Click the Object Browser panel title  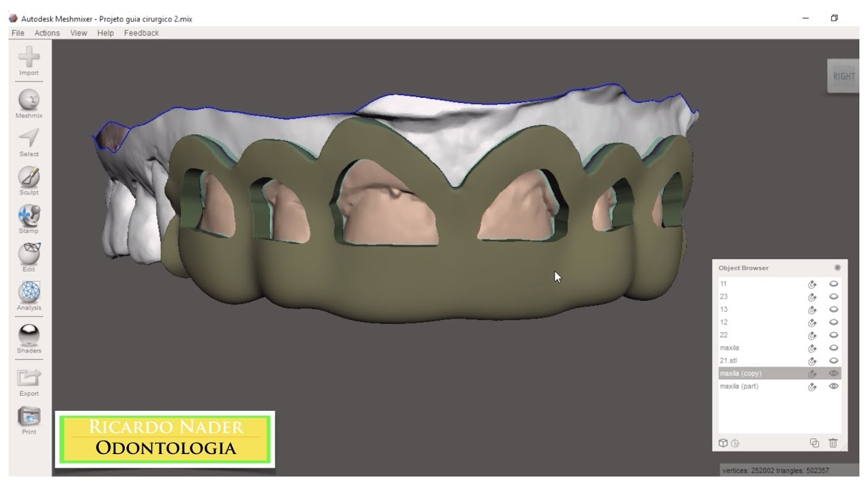(743, 268)
